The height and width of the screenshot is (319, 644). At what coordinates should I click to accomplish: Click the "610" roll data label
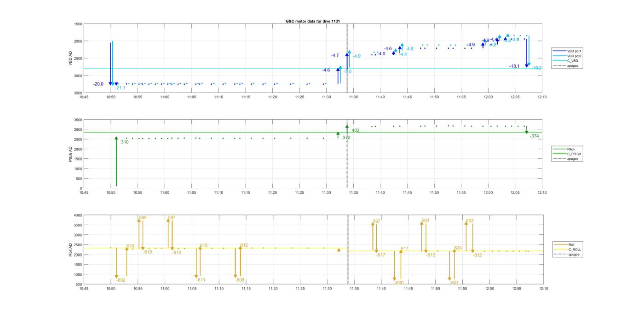pos(130,246)
